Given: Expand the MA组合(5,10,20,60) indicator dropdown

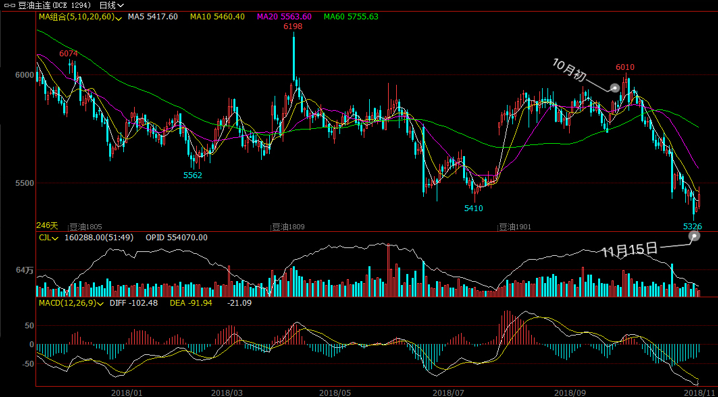Looking at the screenshot, I should 80,17.
